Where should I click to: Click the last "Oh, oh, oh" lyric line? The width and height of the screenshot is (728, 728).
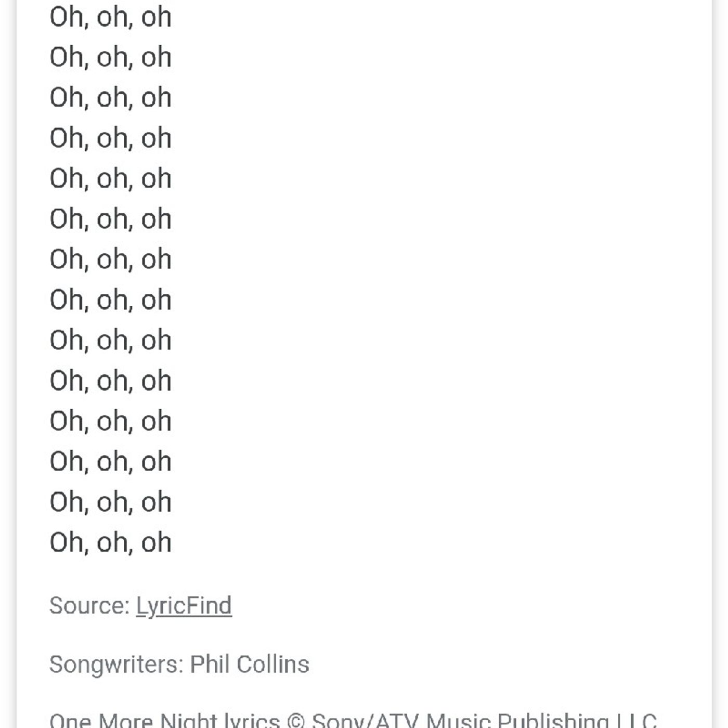tap(110, 542)
